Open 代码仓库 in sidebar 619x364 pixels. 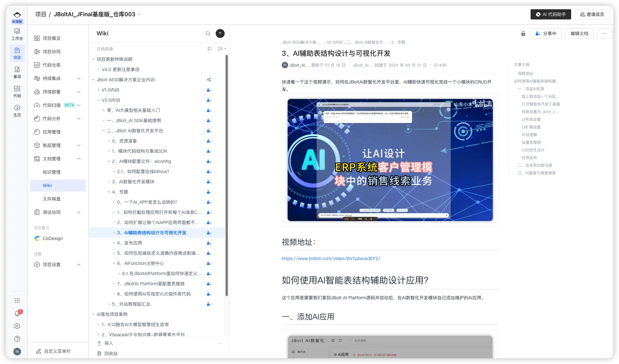(51, 65)
